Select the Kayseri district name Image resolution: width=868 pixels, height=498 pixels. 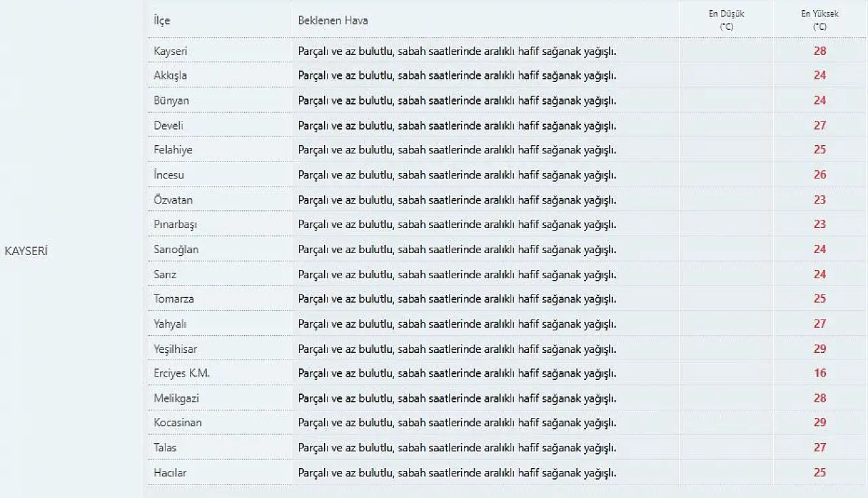171,51
